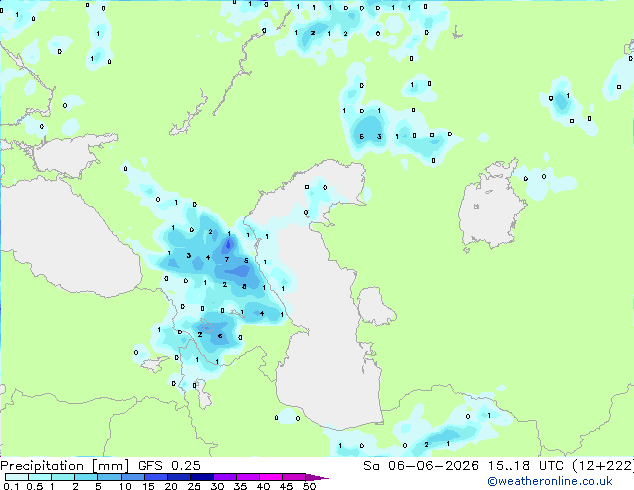Click the "0.5" legend scale label
This screenshot has height=490, width=634.
coord(35,486)
